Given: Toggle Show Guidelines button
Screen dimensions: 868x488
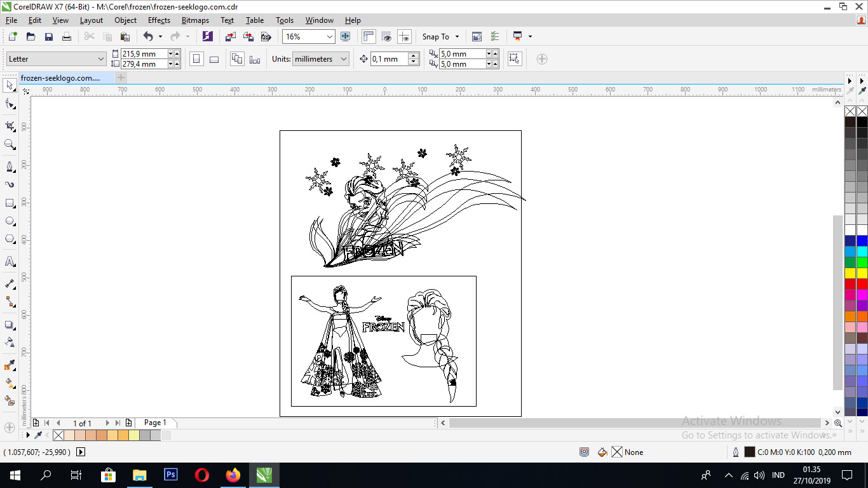Looking at the screenshot, I should (x=404, y=37).
